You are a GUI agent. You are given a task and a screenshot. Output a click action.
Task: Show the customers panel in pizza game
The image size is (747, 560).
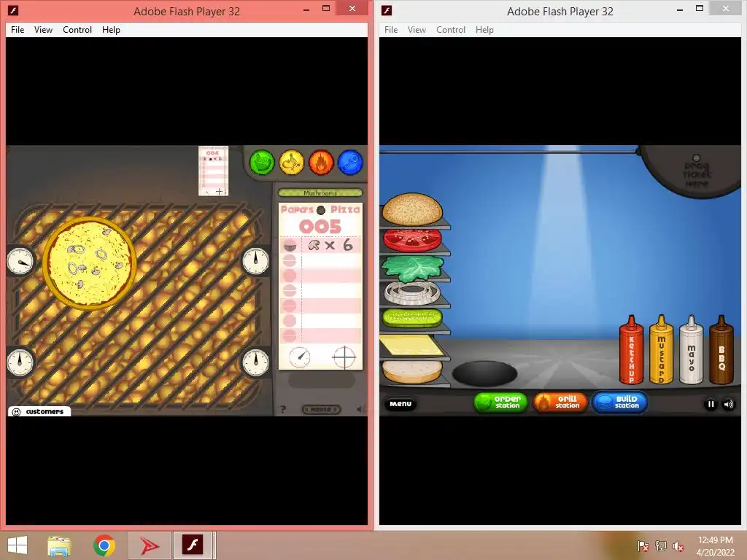pos(39,411)
